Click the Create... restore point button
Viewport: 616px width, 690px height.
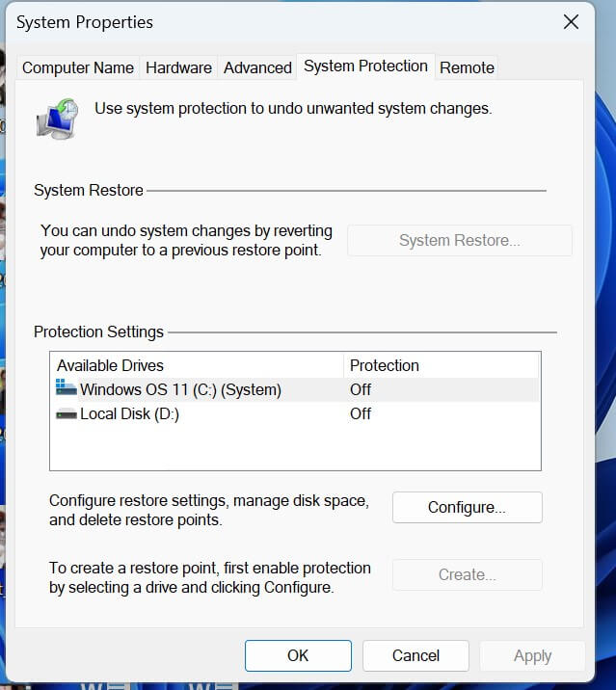(468, 574)
